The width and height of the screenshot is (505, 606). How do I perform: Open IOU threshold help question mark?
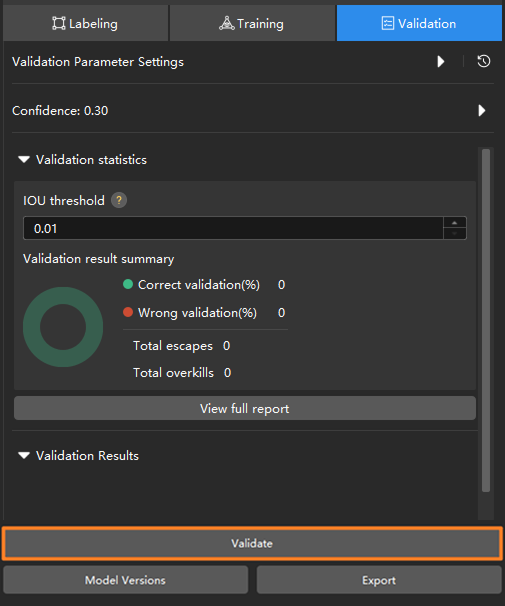(x=119, y=200)
